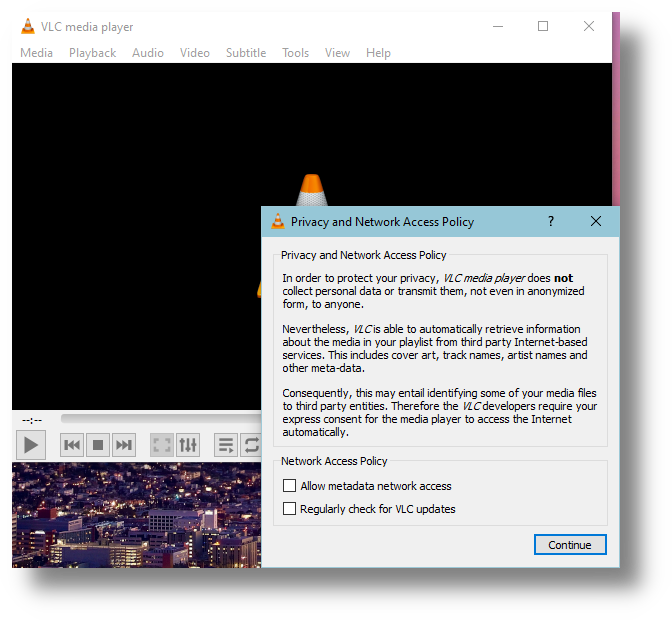The image size is (672, 620).
Task: Minimize the VLC media player window
Action: [x=498, y=26]
